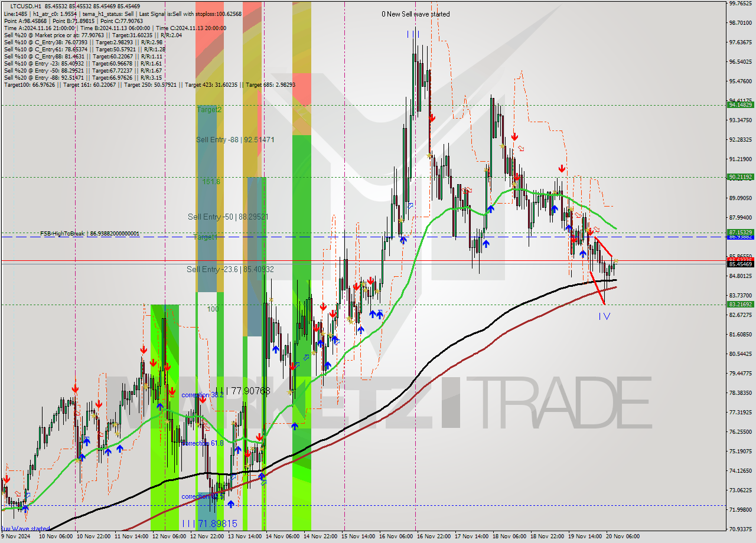Click 'Sell Entry -88 | 92.51471' label
The width and height of the screenshot is (756, 543).
(235, 140)
